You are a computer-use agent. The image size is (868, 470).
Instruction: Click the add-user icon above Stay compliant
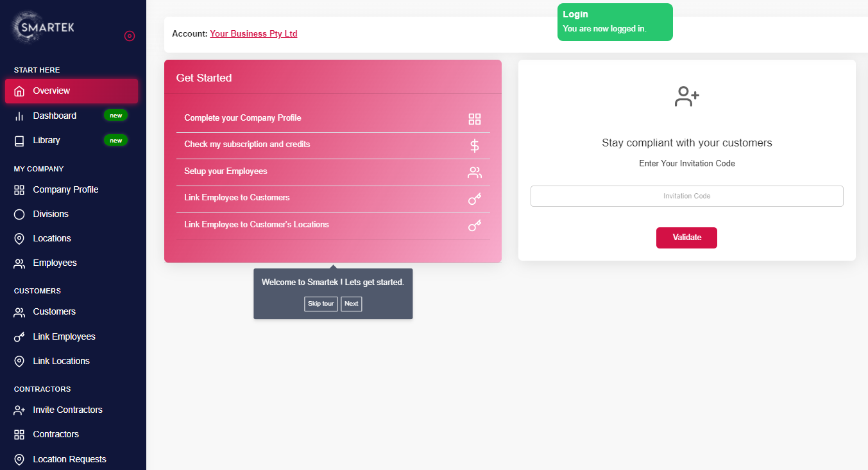pyautogui.click(x=686, y=97)
